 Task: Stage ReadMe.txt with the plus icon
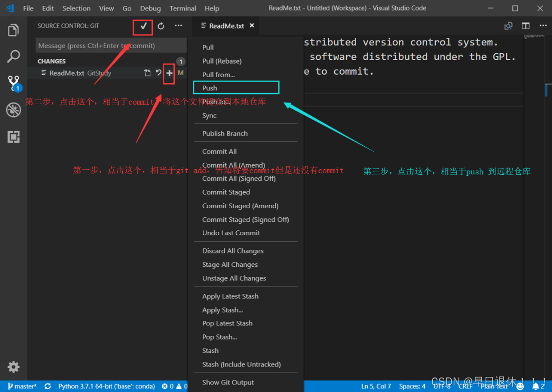(169, 73)
